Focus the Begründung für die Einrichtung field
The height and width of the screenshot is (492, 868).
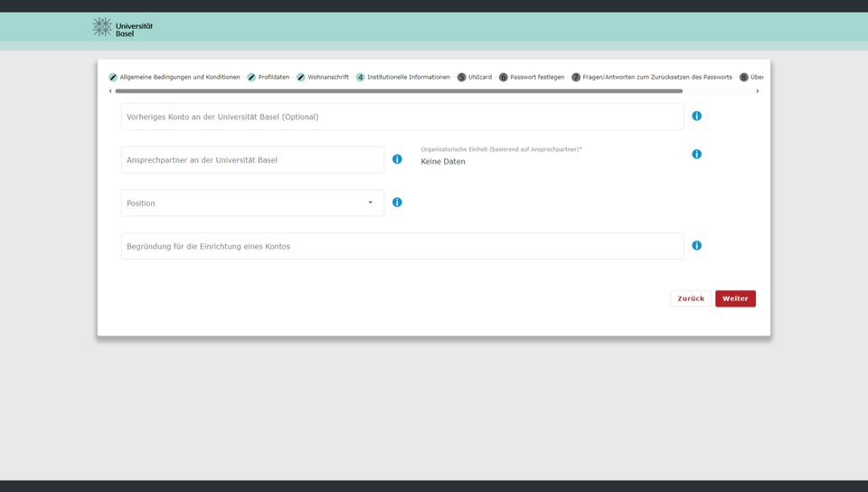tap(402, 246)
